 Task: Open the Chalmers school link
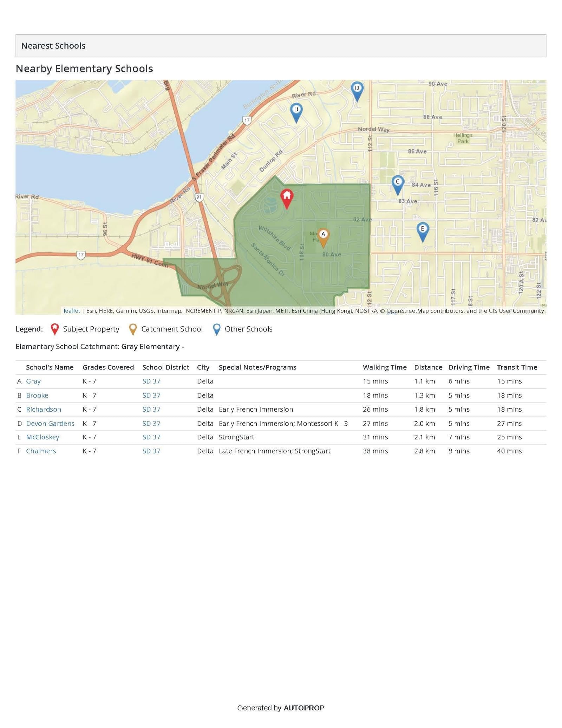41,451
